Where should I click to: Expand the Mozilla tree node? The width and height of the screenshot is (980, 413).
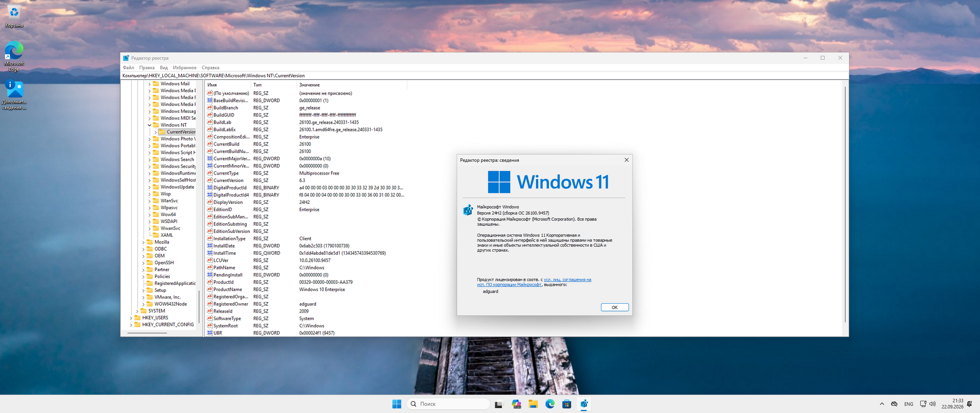coord(143,242)
